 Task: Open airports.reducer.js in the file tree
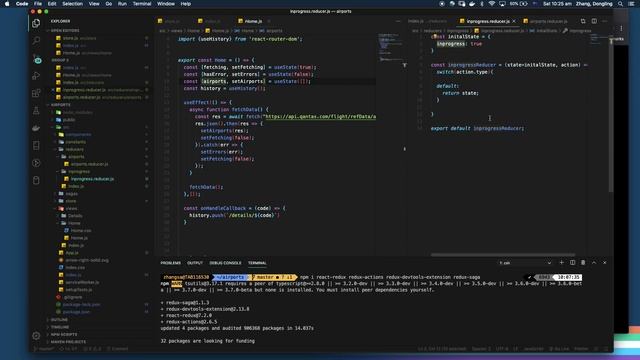click(x=89, y=164)
